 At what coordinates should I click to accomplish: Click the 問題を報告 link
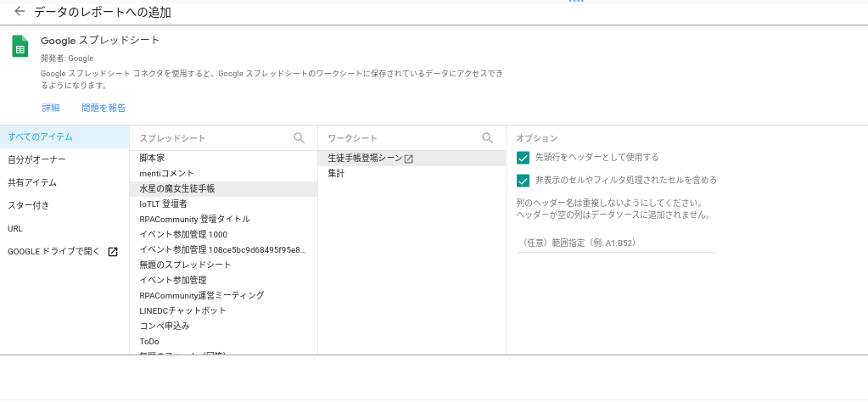(x=104, y=108)
